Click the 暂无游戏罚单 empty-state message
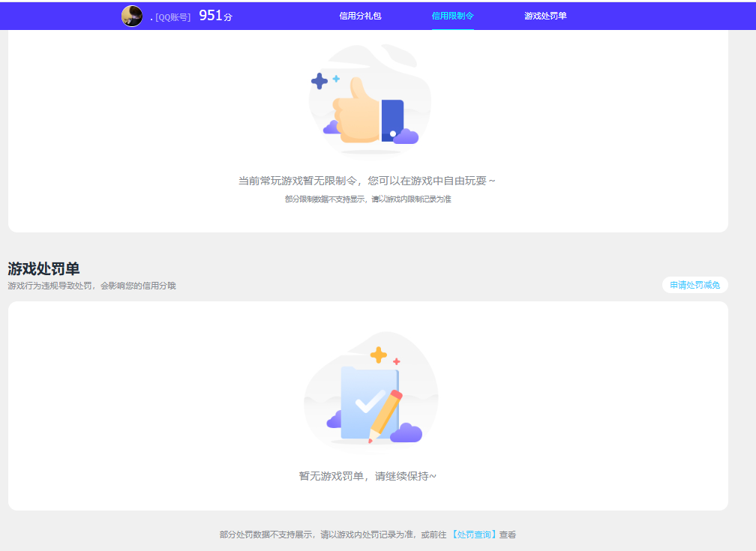The image size is (756, 551). [x=367, y=475]
